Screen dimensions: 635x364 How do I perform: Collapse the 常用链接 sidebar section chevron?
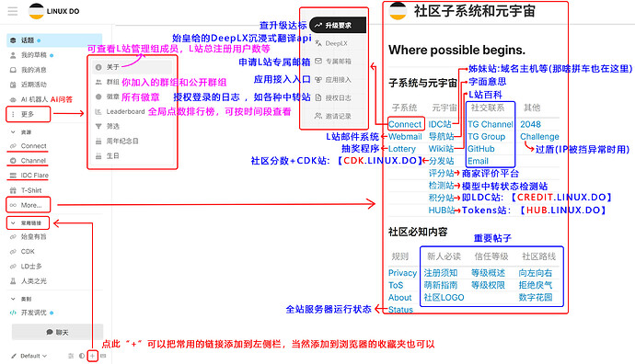point(13,222)
